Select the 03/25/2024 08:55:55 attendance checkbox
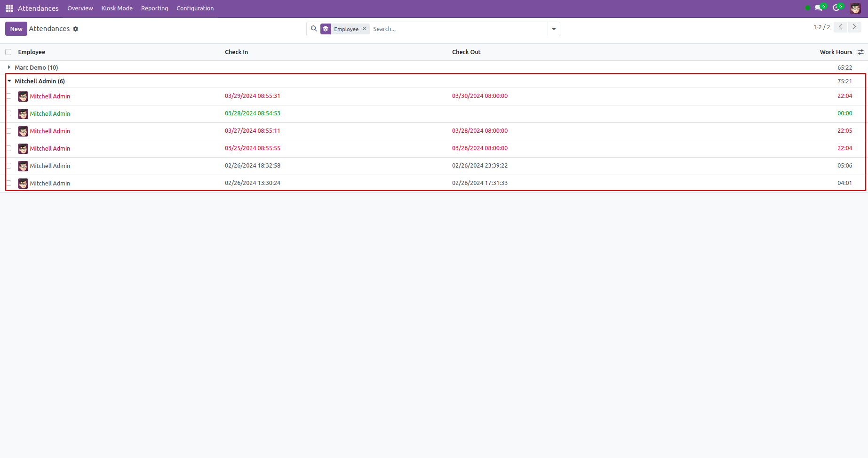The width and height of the screenshot is (868, 458). point(8,149)
